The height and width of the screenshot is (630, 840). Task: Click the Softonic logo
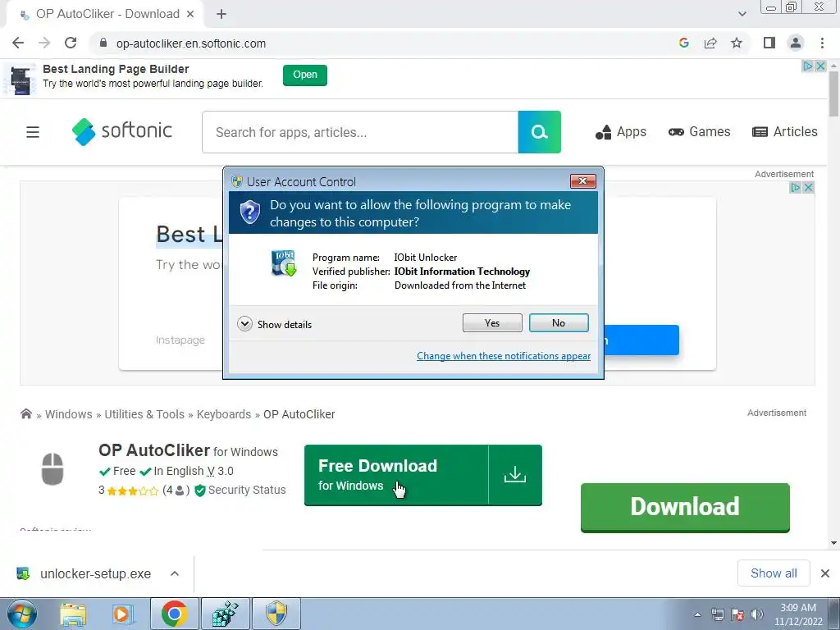122,132
